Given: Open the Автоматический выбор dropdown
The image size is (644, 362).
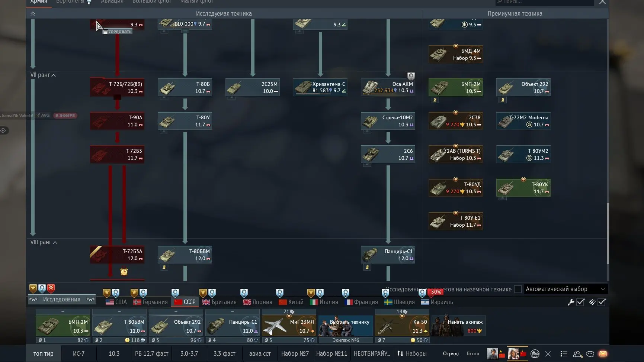Looking at the screenshot, I should tap(565, 289).
